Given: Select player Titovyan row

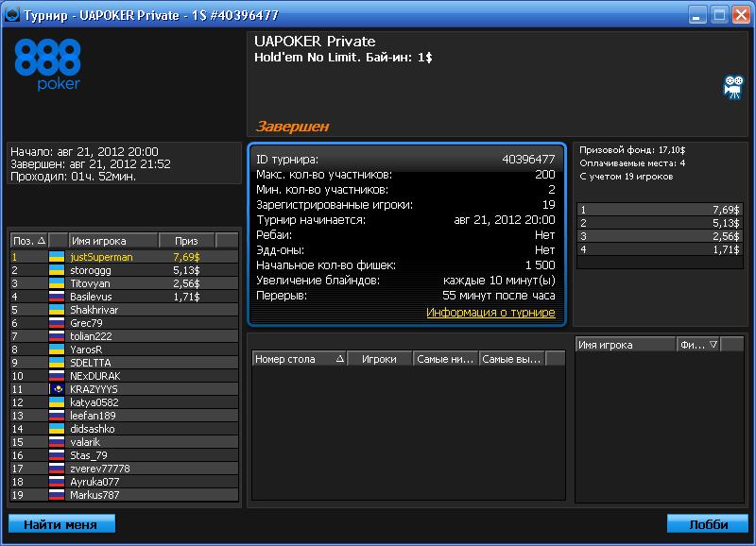Looking at the screenshot, I should click(125, 283).
